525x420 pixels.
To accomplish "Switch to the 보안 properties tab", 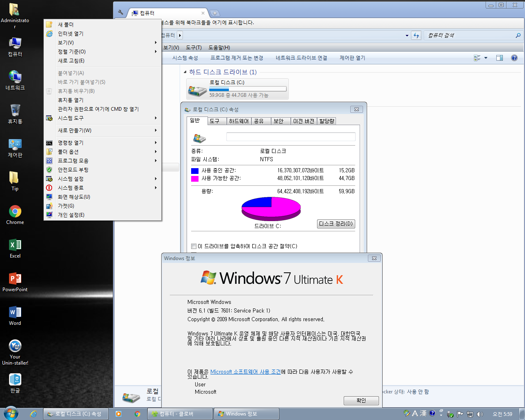I will pyautogui.click(x=281, y=121).
